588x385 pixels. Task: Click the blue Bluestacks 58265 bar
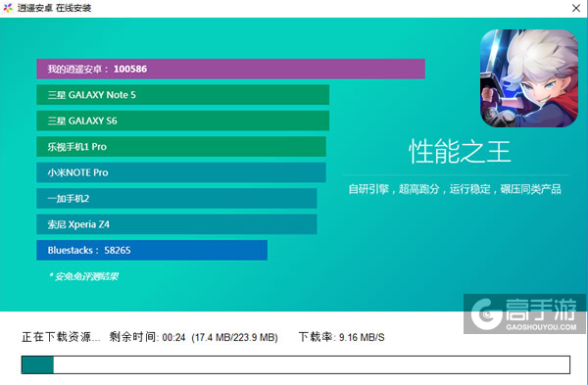(152, 250)
